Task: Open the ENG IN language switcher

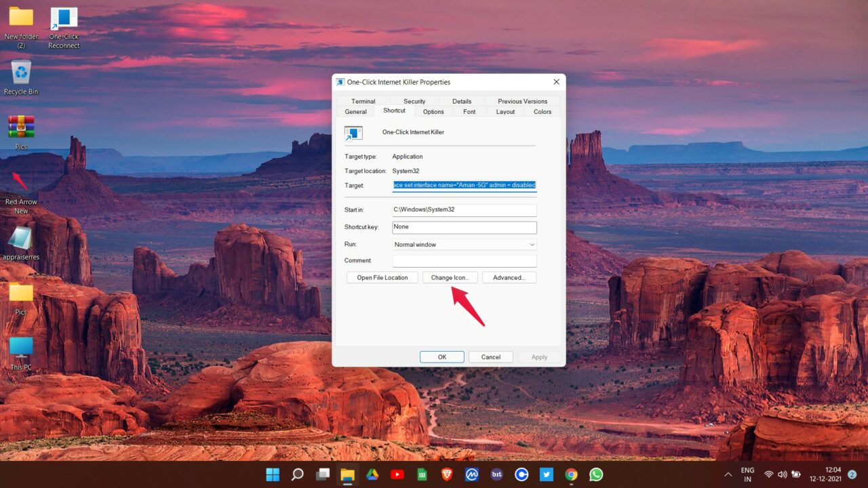Action: 747,474
